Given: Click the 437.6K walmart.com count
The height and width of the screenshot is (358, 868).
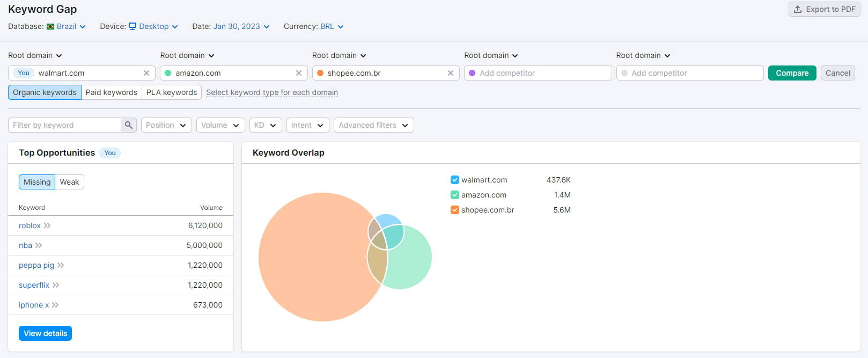Looking at the screenshot, I should pos(558,180).
